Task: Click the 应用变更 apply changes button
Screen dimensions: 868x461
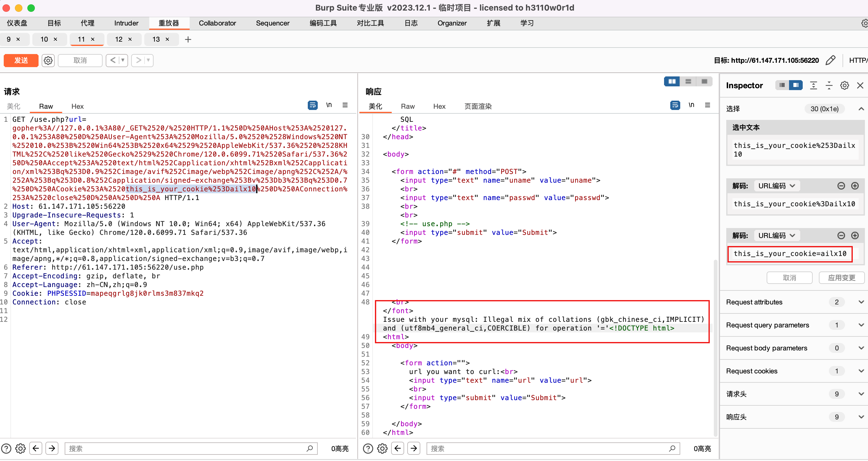Action: coord(841,277)
